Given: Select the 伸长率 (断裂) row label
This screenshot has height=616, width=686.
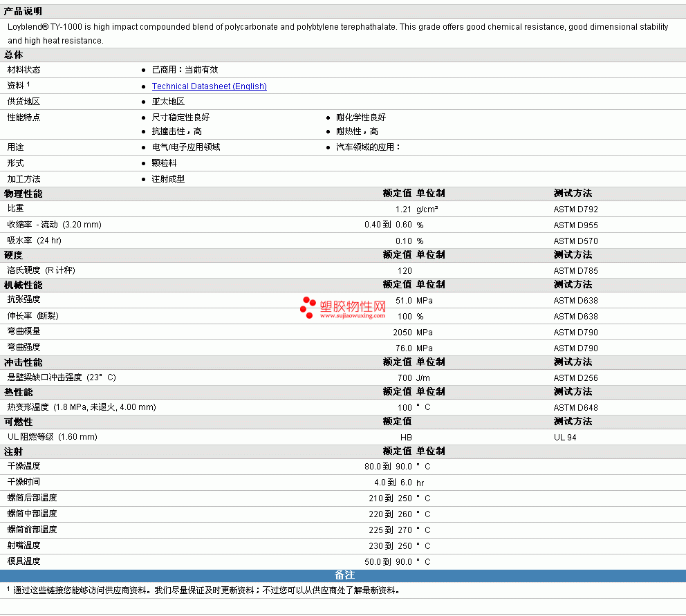Looking at the screenshot, I should pos(33,316).
